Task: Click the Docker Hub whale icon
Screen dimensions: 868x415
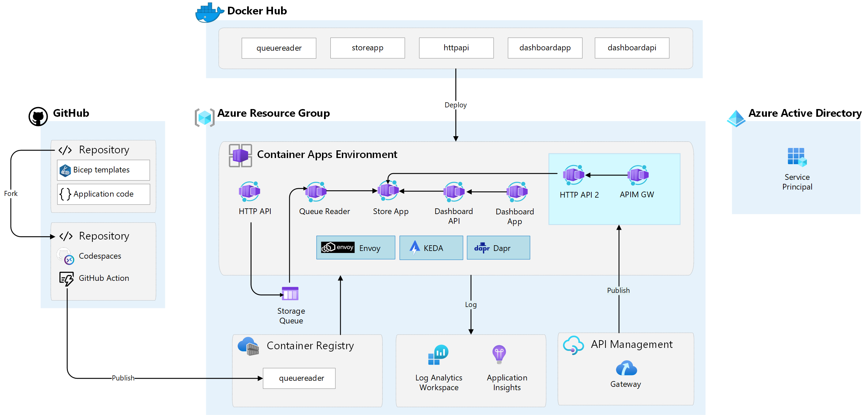Action: [209, 13]
